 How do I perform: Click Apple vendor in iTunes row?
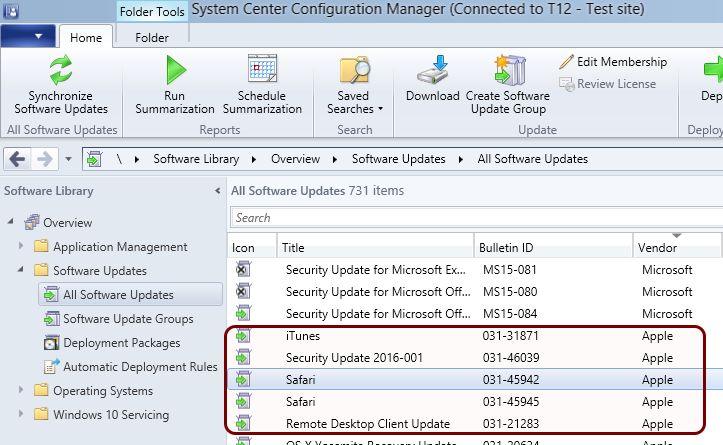point(658,336)
